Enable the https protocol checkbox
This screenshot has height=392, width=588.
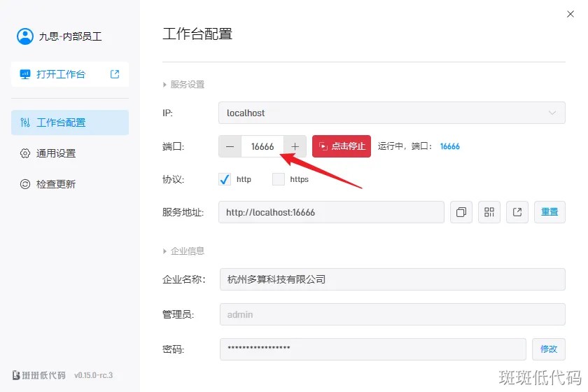[x=279, y=179]
